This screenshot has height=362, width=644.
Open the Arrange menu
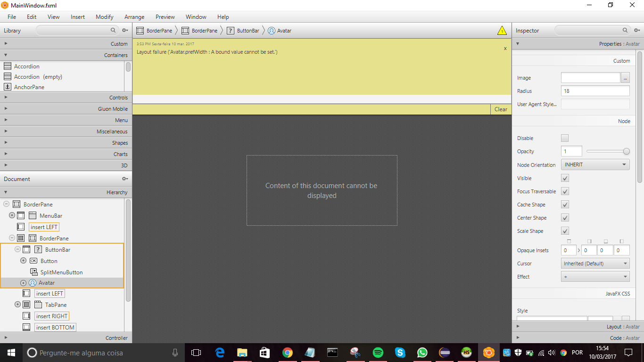coord(134,17)
